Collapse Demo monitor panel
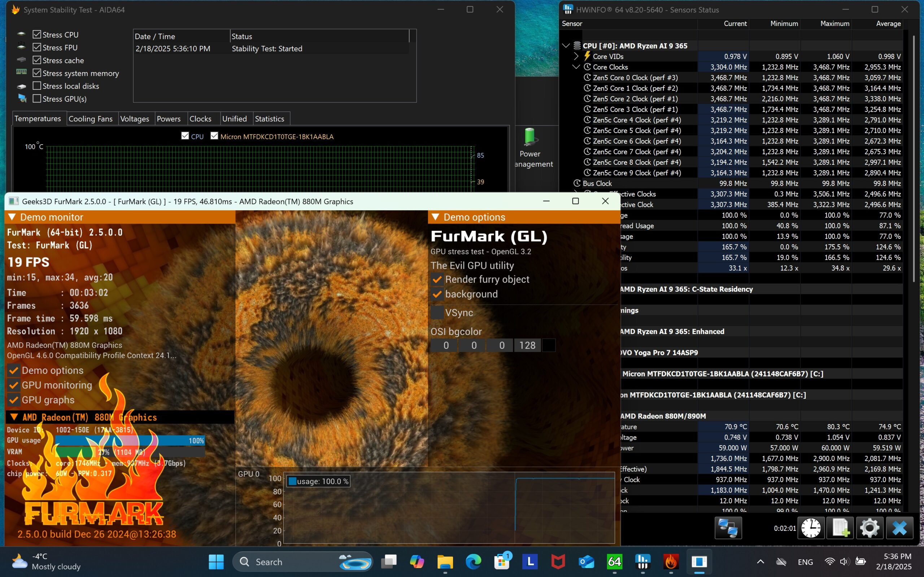This screenshot has height=577, width=924. (x=12, y=217)
